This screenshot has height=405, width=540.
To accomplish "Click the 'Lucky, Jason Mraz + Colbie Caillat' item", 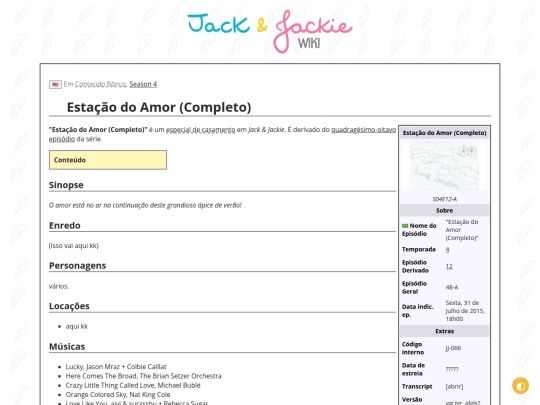I will 116,367.
